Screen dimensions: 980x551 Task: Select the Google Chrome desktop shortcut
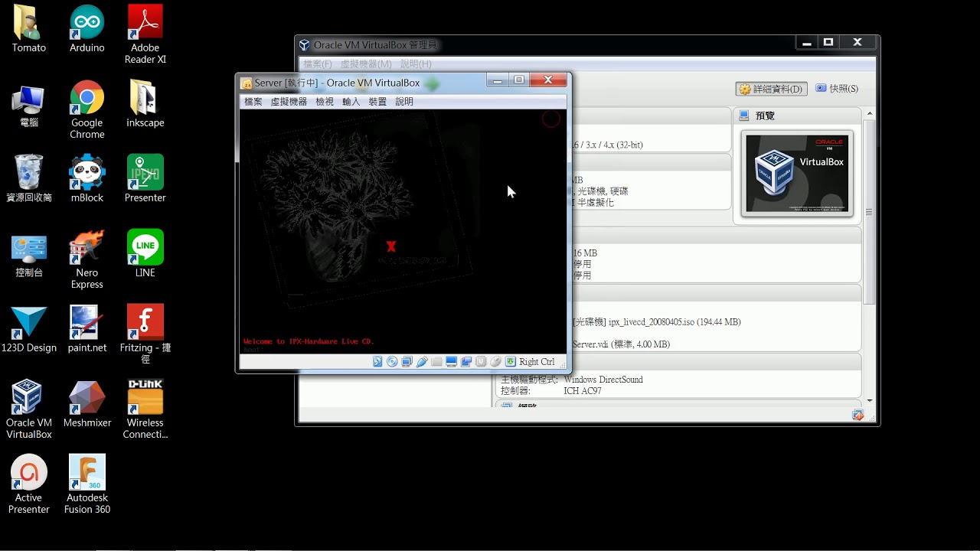[x=87, y=109]
